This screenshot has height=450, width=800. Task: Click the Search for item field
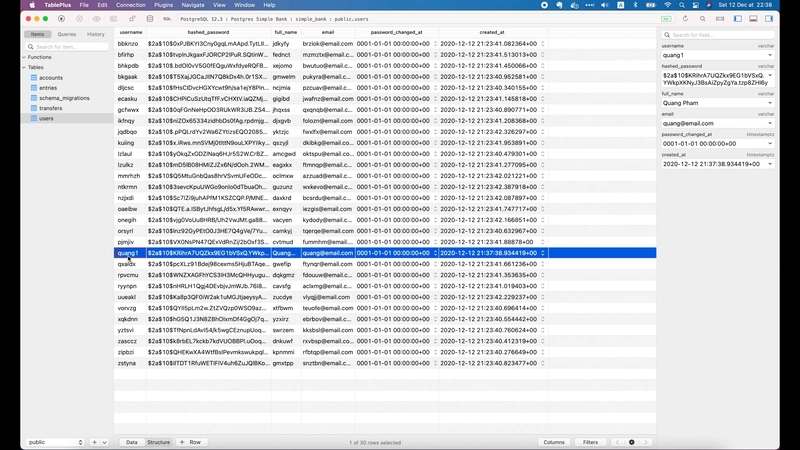(x=65, y=46)
